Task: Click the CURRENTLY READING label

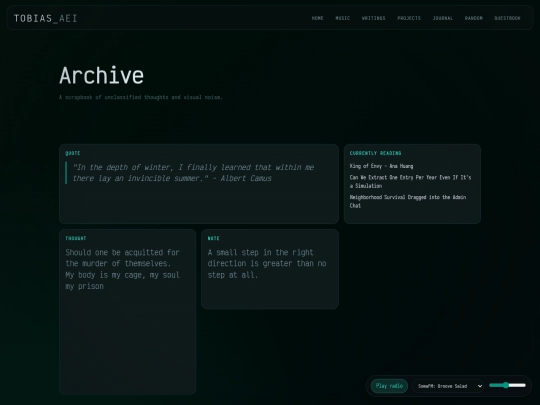Action: pos(375,153)
